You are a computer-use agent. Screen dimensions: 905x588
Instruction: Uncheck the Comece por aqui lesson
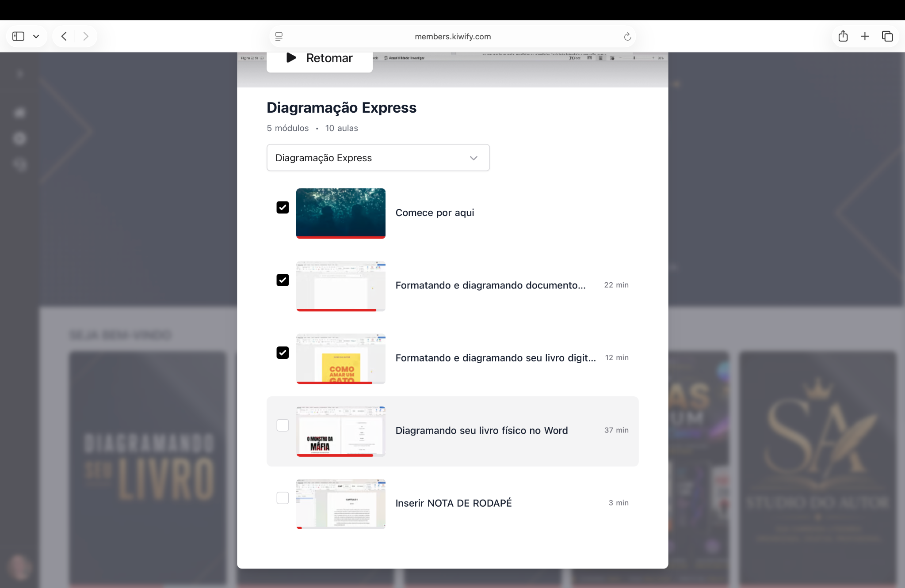283,207
